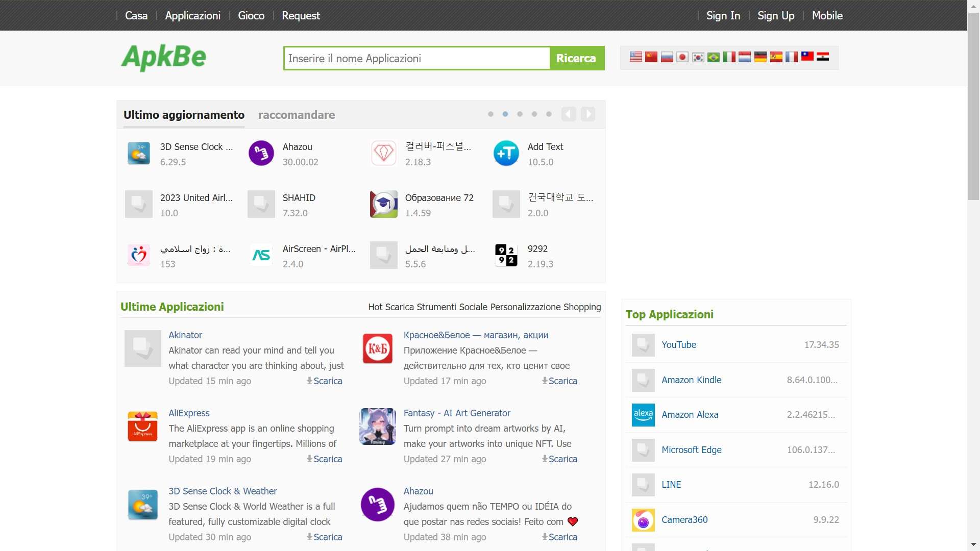The height and width of the screenshot is (551, 980).
Task: Select the third carousel page dot
Action: pos(520,114)
